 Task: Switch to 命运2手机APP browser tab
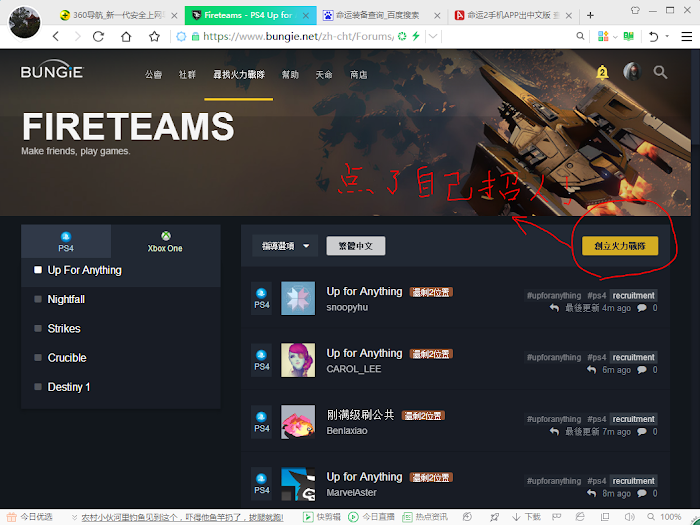tap(513, 16)
